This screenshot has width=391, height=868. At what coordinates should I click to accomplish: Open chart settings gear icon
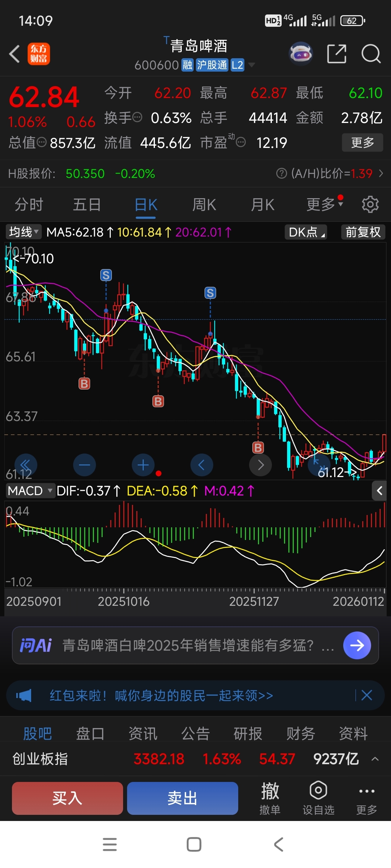(370, 205)
